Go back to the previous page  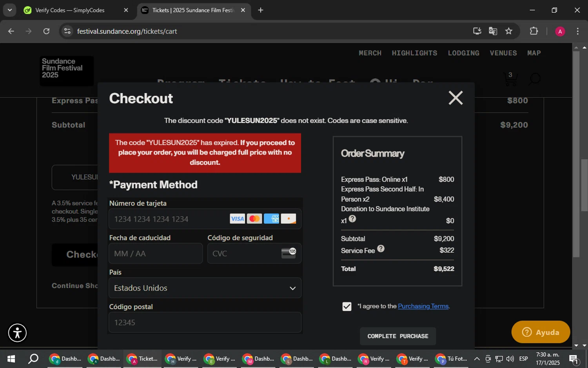(11, 31)
